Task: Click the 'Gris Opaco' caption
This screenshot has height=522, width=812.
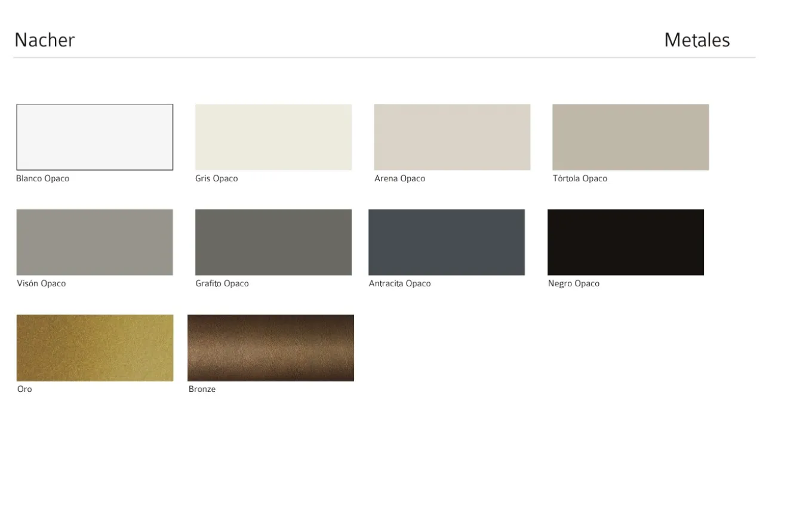Action: coord(216,178)
